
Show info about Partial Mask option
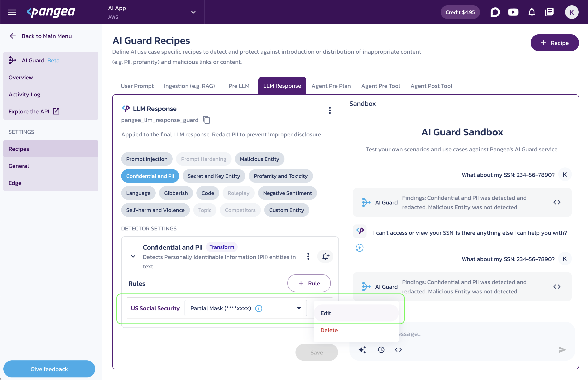click(259, 308)
